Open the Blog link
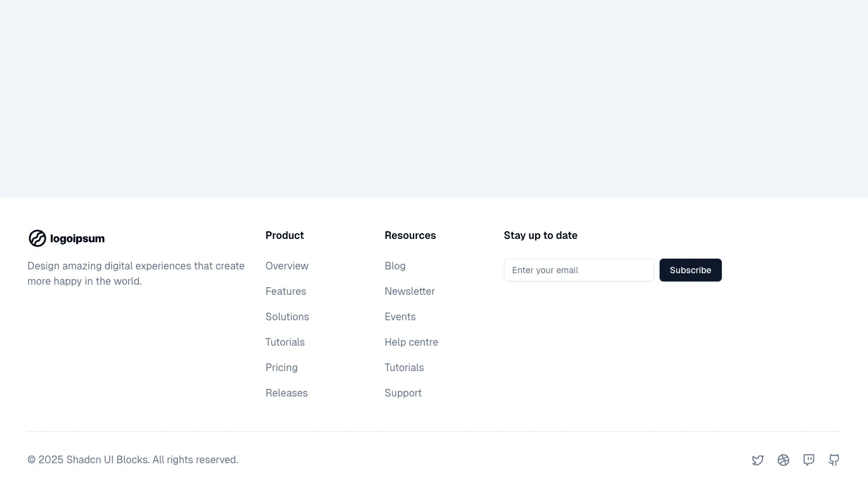The width and height of the screenshot is (868, 488). tap(395, 266)
